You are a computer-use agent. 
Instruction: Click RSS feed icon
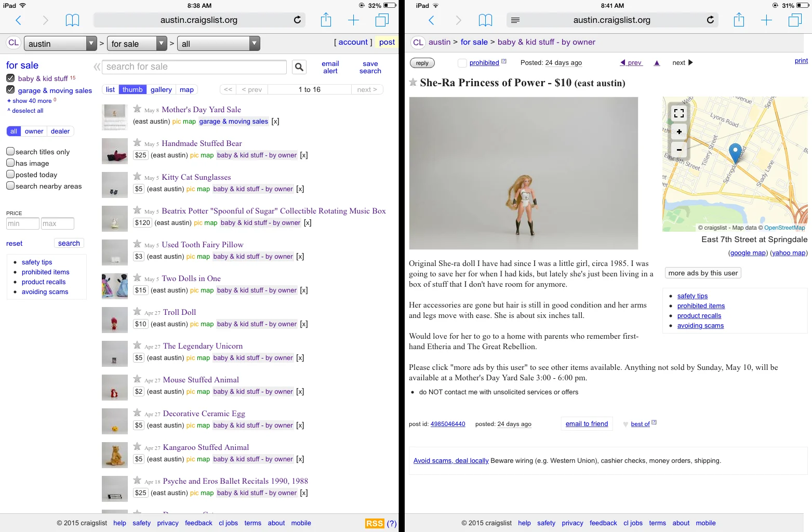[x=374, y=523]
